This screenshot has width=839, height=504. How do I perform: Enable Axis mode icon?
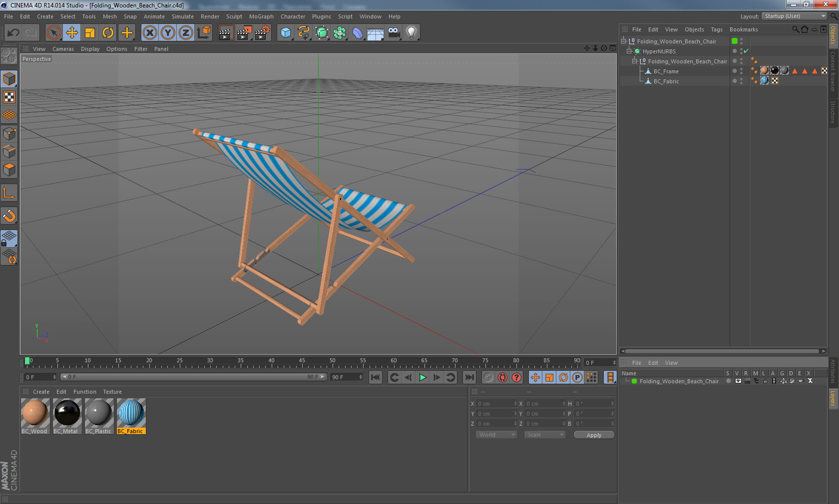pos(9,193)
